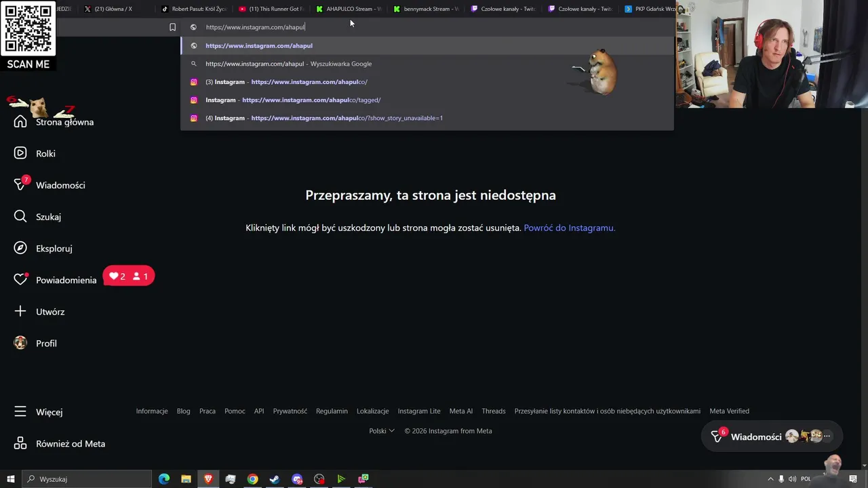
Task: Open the Wiadomości messenger icon in sidebar
Action: tap(20, 185)
